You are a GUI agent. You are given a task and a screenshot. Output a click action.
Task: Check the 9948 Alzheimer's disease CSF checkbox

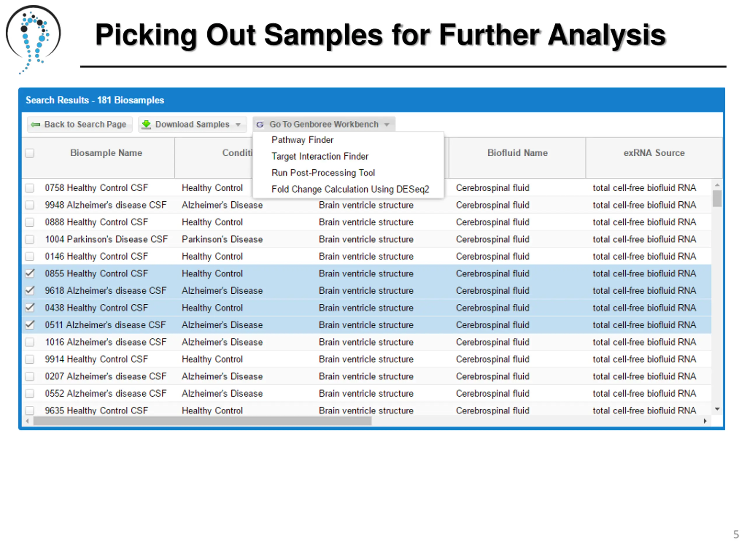(30, 205)
